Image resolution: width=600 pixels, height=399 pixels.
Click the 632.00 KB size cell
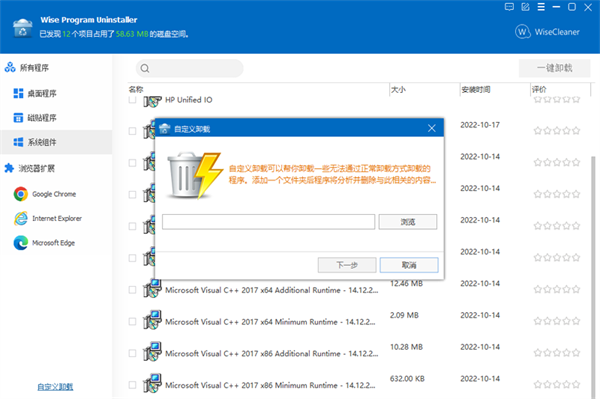[407, 379]
